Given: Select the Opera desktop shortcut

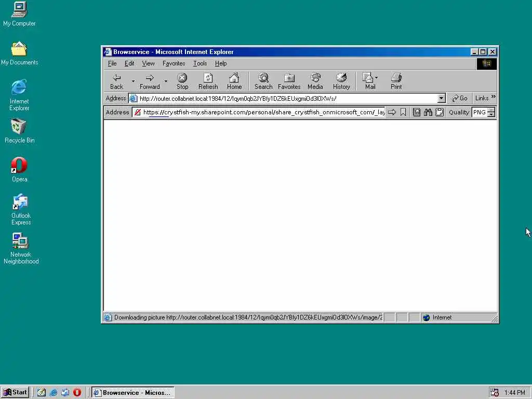Looking at the screenshot, I should [19, 170].
